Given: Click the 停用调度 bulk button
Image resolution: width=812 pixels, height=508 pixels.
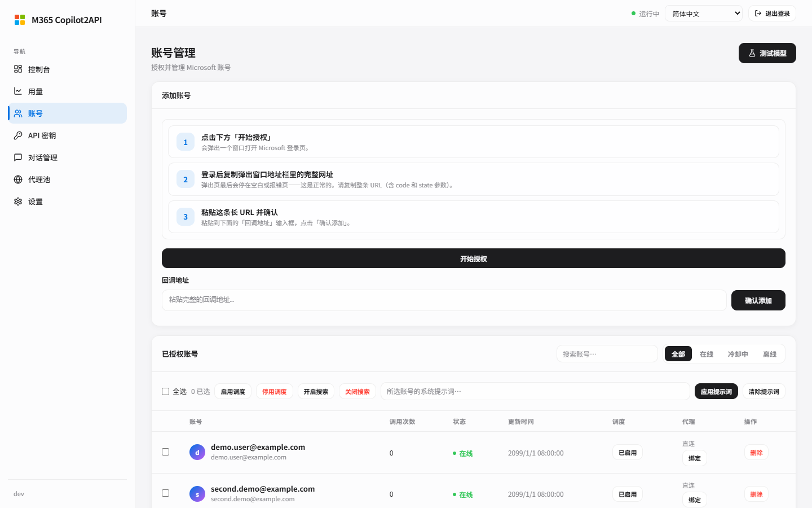Looking at the screenshot, I should click(x=275, y=391).
